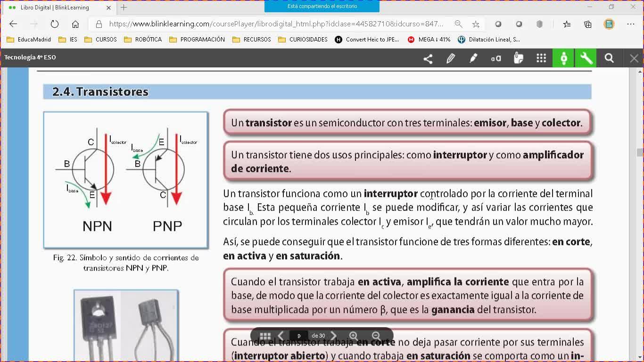
Task: Open the browser favorites list
Action: pos(567,24)
